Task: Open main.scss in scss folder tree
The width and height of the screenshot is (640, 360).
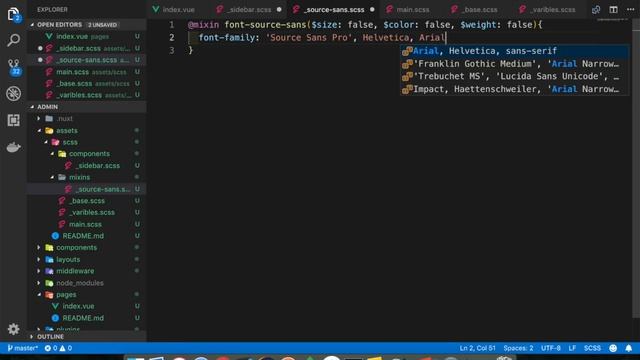Action: (x=86, y=224)
